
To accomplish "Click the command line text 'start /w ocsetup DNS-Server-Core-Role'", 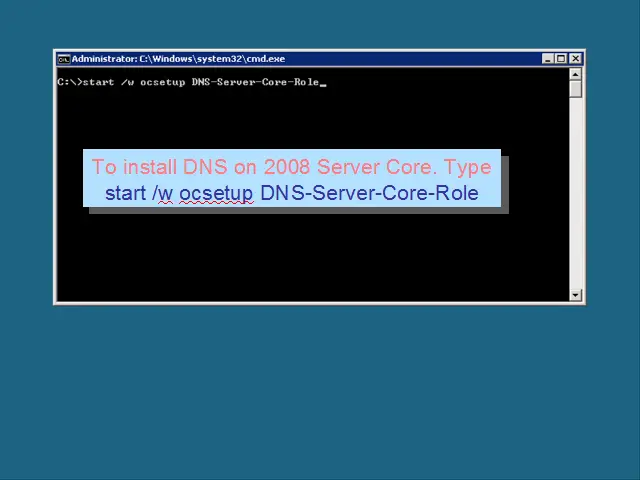I will [x=201, y=82].
